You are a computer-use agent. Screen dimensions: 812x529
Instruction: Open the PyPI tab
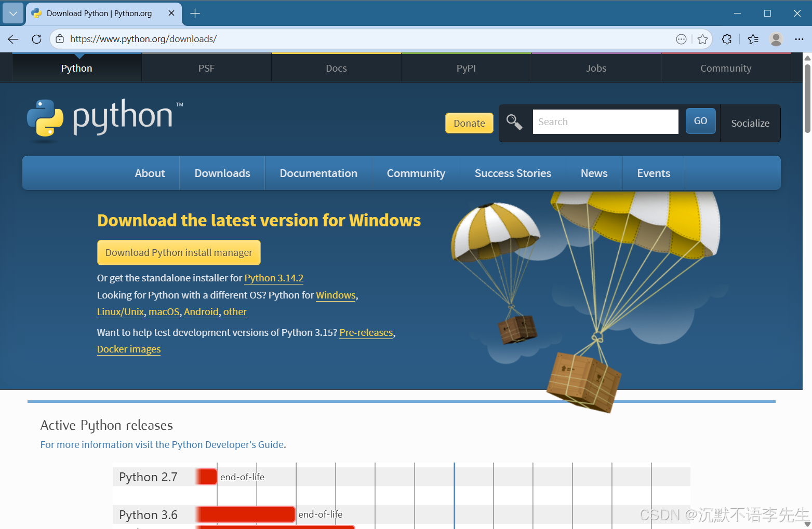467,68
